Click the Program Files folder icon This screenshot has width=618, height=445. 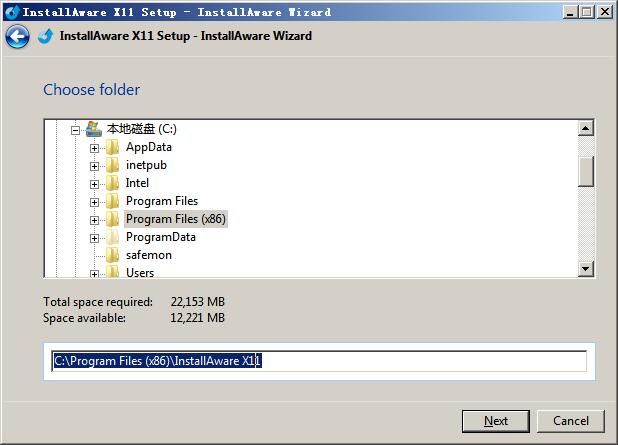[112, 201]
